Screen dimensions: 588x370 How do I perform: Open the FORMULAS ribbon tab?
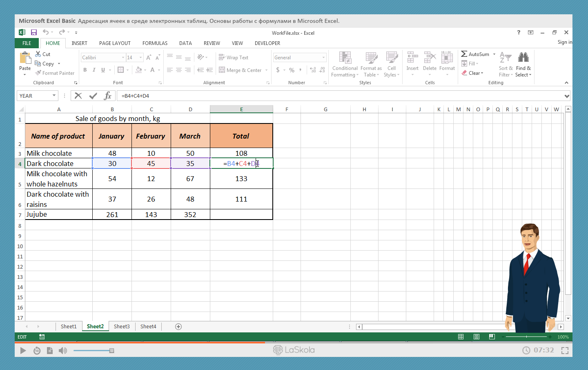point(155,43)
